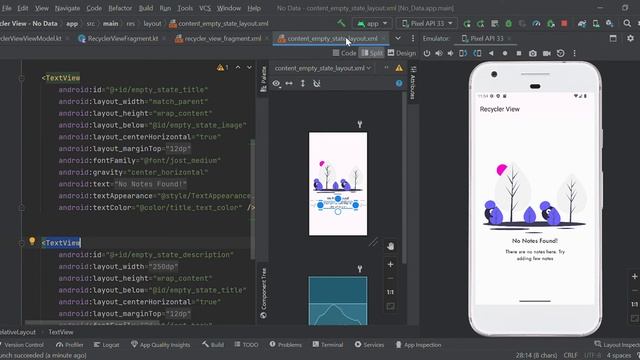Open the Tools menu
Viewport: 640px width, 360px height.
pos(185,8)
